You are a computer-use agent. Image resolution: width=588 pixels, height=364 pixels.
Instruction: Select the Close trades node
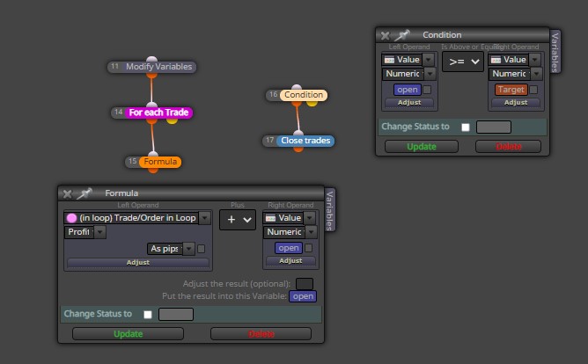point(305,141)
